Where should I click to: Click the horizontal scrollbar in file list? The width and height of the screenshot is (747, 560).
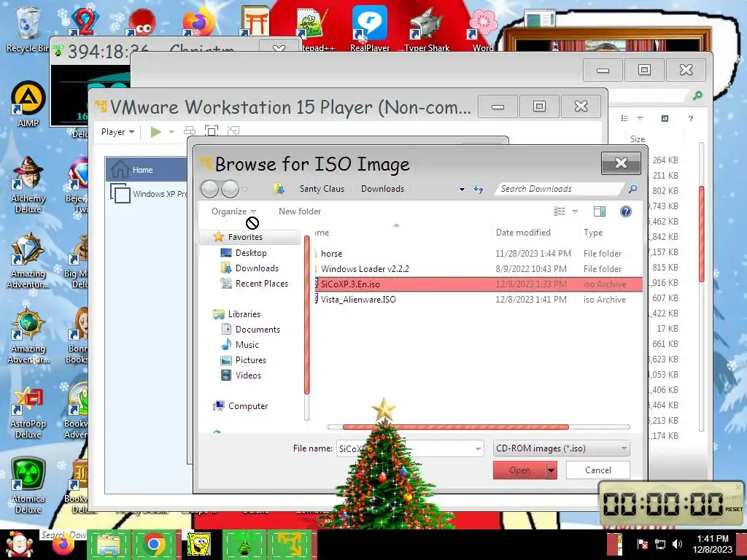[x=455, y=427]
